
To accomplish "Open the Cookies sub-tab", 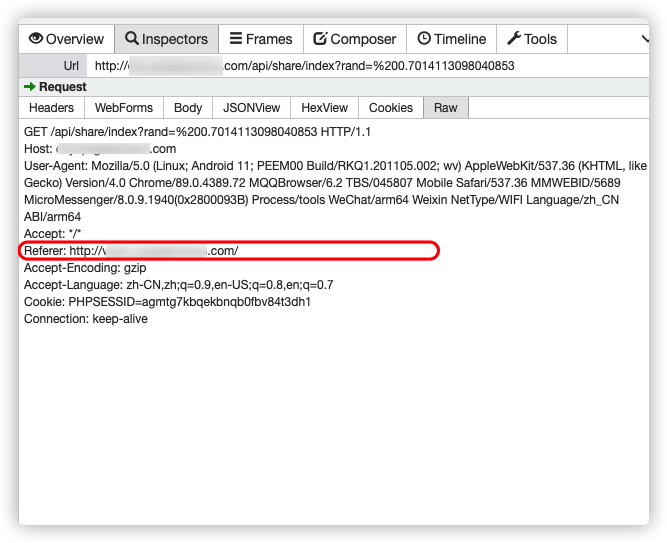I will coord(390,108).
